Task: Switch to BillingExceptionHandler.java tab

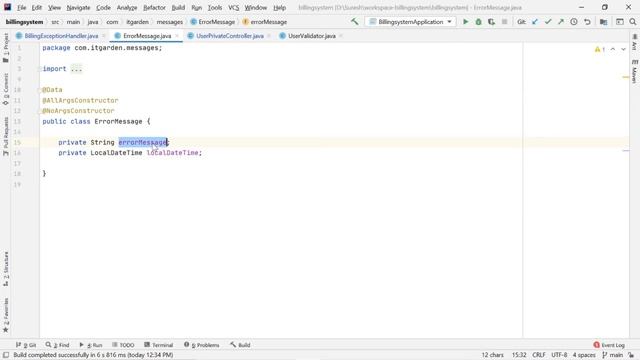Action: tap(61, 36)
